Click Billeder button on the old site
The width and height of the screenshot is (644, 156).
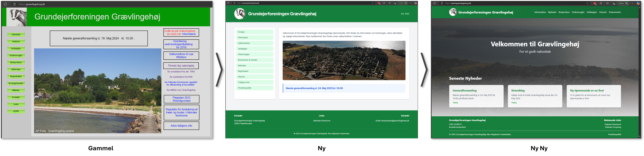[16, 90]
